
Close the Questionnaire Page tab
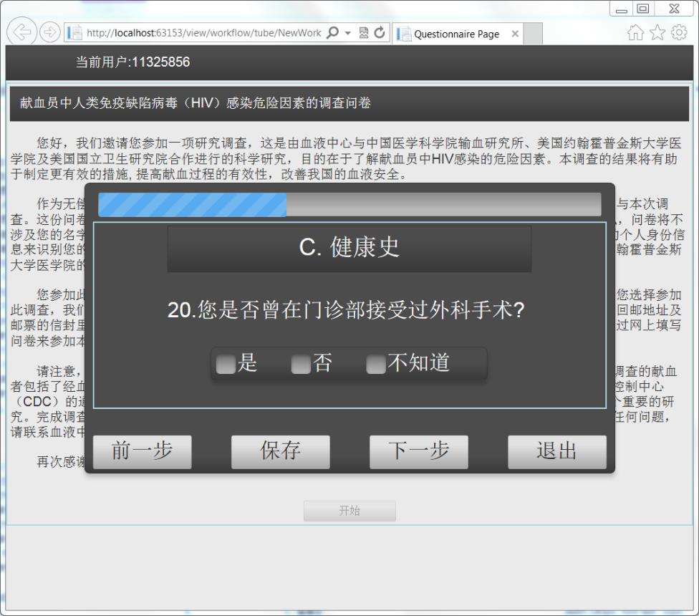click(515, 34)
